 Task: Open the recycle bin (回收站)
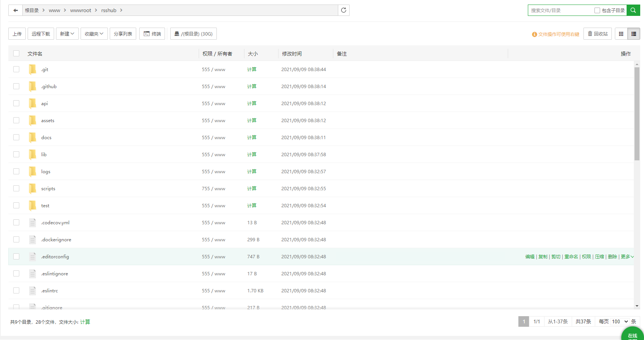[597, 34]
